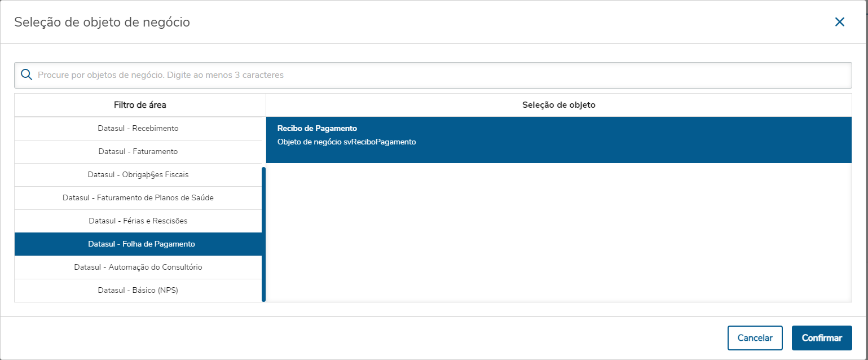The width and height of the screenshot is (868, 360).
Task: Select Datasul - Obrigações Fiscais area
Action: (x=138, y=175)
